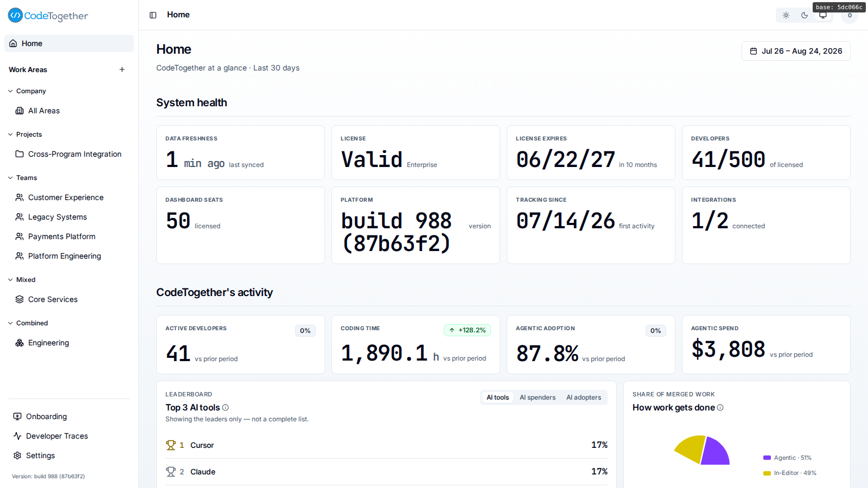Switch to dark theme
868x488 pixels.
805,15
